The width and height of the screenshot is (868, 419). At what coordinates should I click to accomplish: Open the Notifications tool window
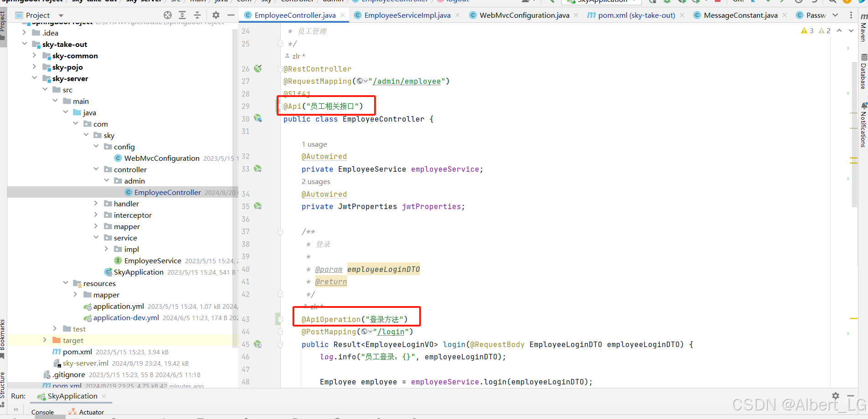[863, 124]
